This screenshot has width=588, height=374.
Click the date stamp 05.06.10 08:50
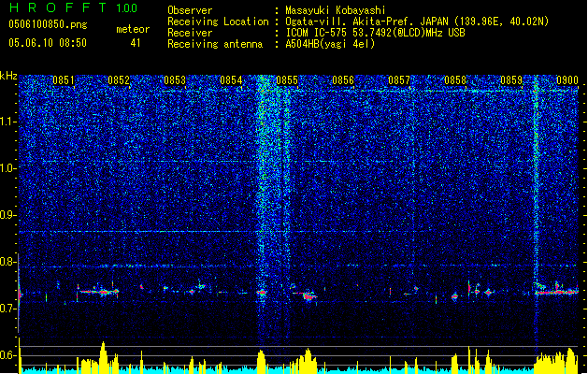[x=48, y=43]
